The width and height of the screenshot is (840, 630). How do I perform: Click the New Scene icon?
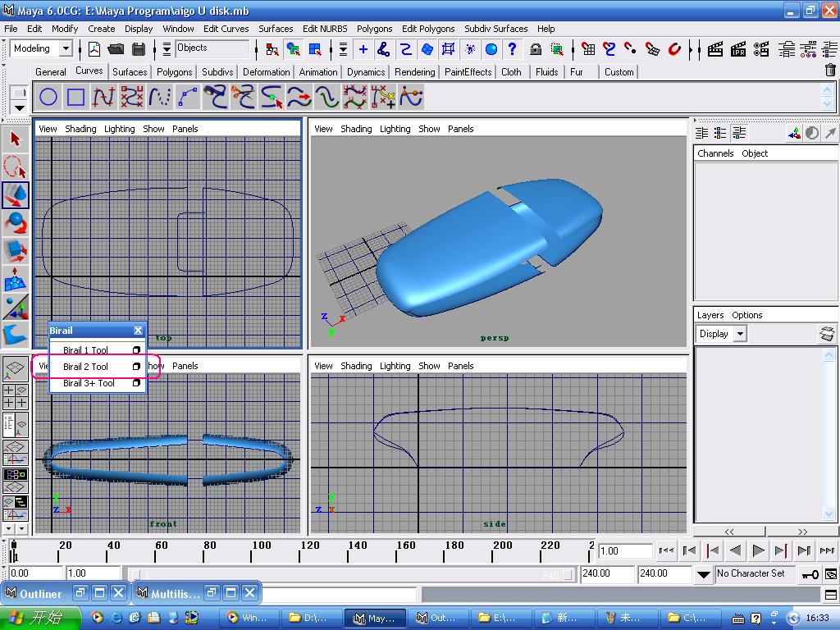94,49
